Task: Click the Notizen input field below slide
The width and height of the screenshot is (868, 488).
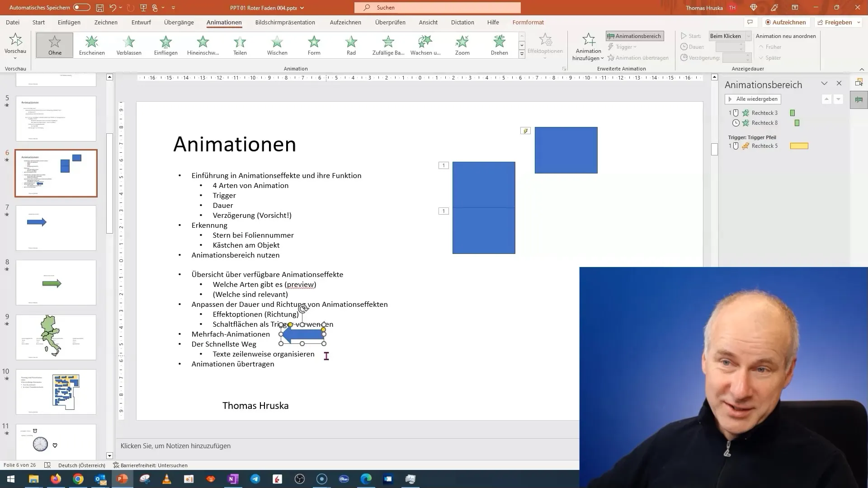Action: click(348, 446)
